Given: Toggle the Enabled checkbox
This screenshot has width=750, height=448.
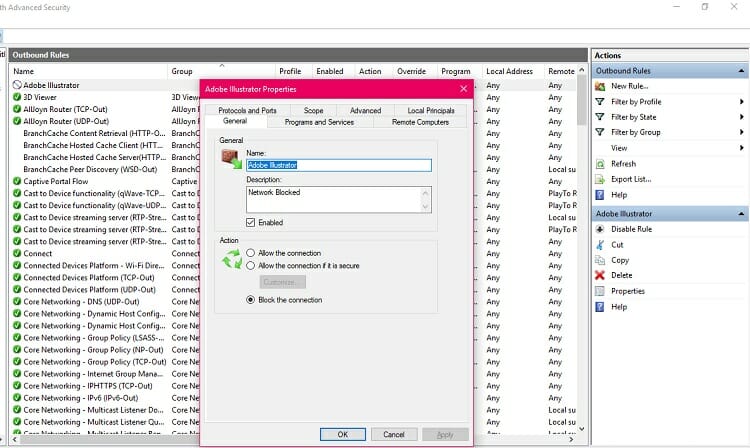Looking at the screenshot, I should coord(251,222).
